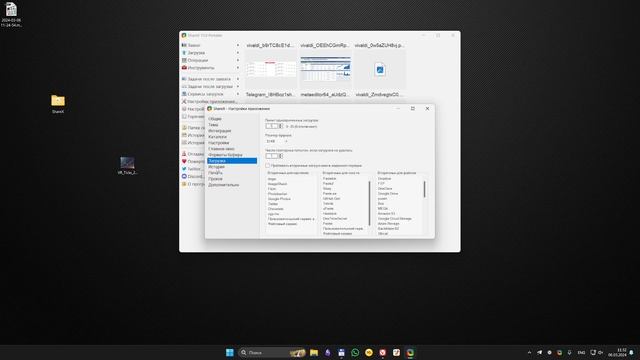
Task: Switch to the Интеграция settings tab
Action: [x=220, y=131]
